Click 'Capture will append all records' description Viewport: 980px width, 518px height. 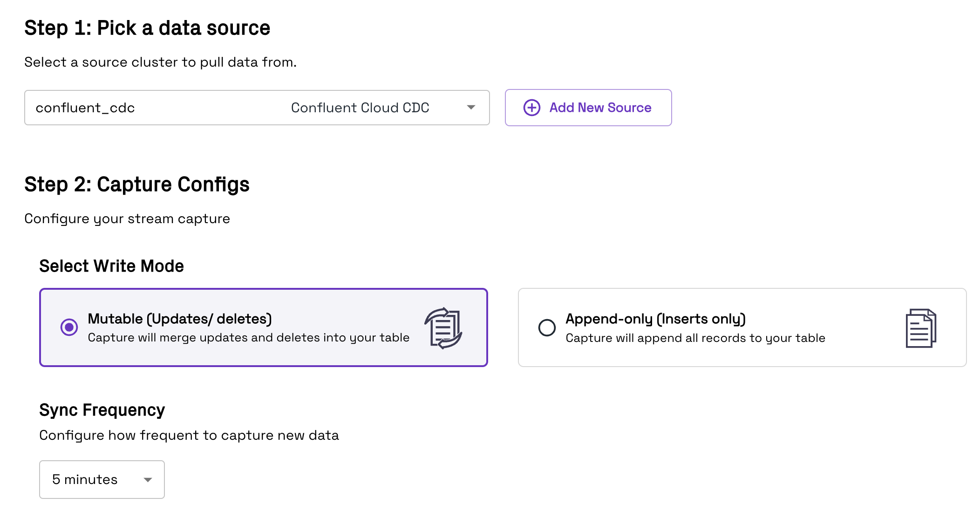pyautogui.click(x=695, y=338)
